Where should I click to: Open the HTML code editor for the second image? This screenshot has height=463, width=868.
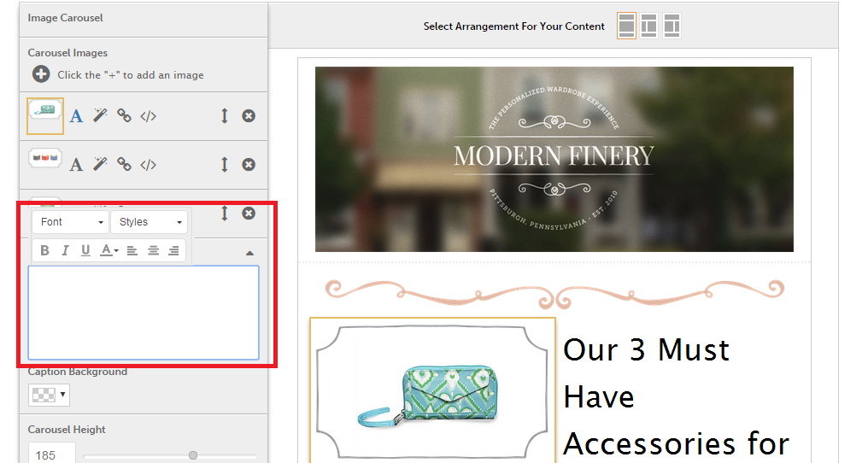[148, 165]
